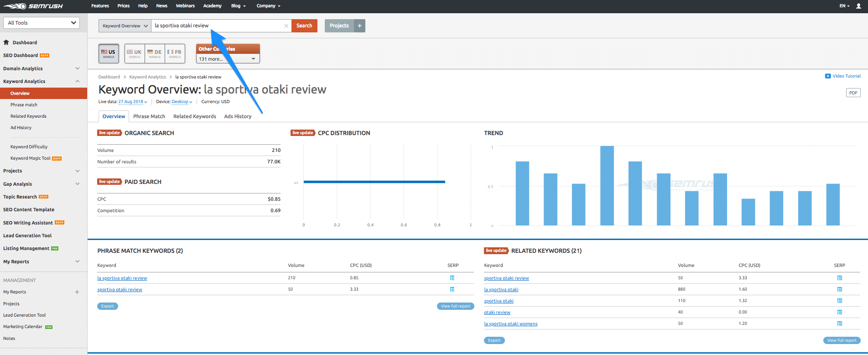Open the Company menu

[268, 6]
